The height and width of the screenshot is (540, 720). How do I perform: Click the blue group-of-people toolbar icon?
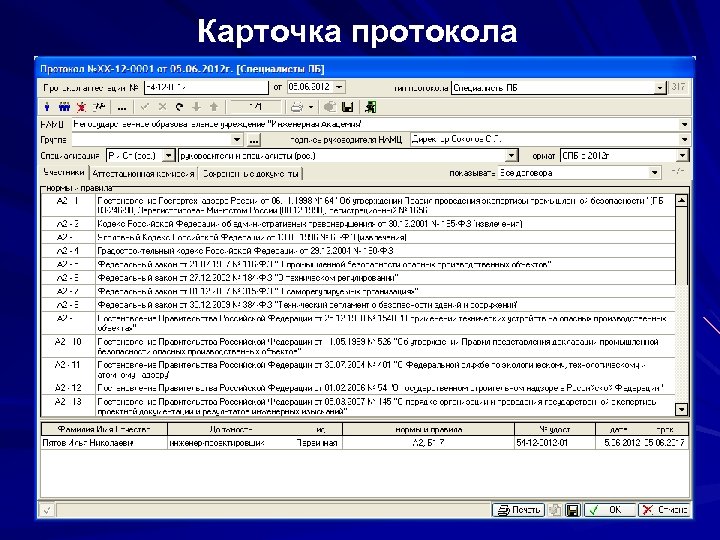(x=64, y=107)
